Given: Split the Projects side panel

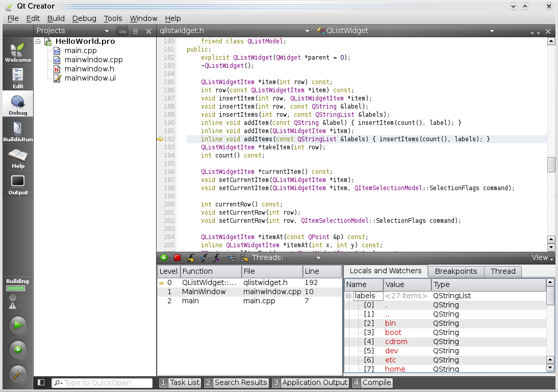Looking at the screenshot, I should tap(135, 31).
